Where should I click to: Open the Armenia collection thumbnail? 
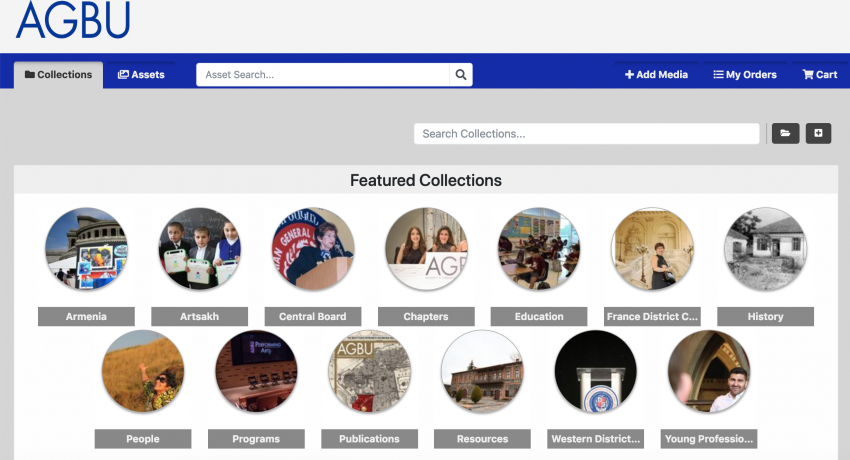[x=86, y=249]
